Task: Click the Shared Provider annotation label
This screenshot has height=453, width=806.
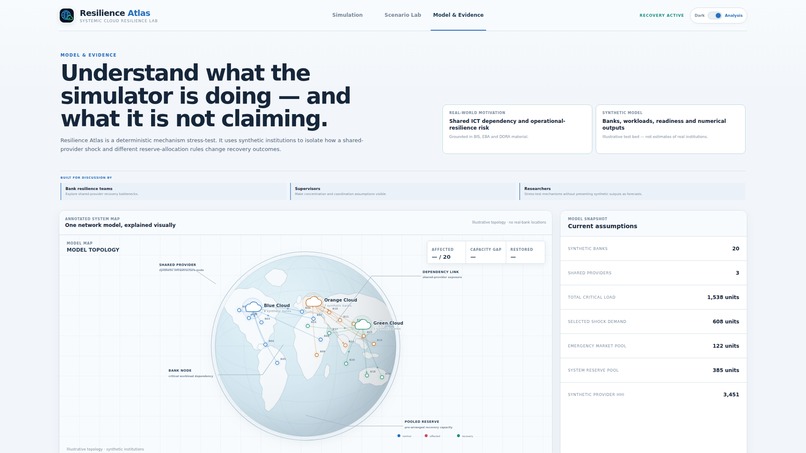Action: coord(177,265)
